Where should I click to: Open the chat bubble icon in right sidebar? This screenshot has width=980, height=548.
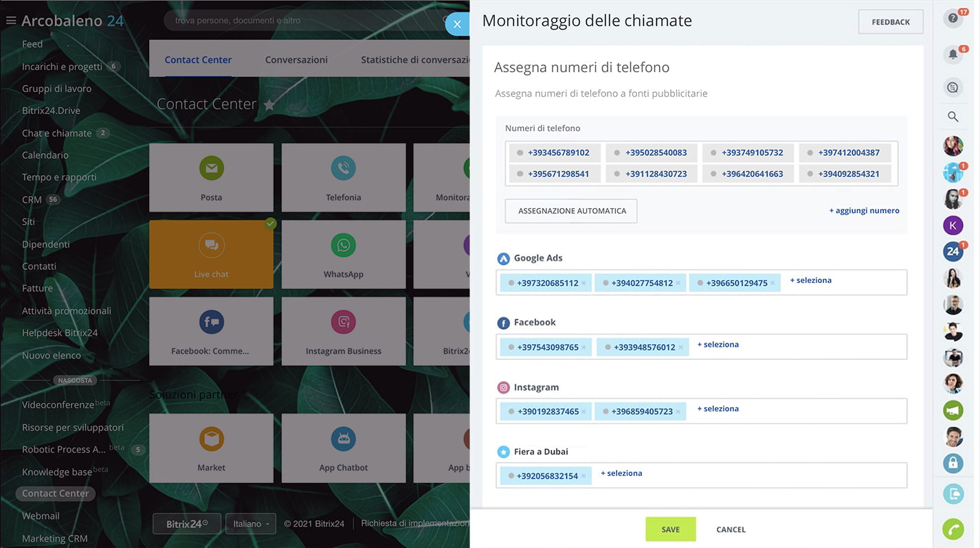point(953,87)
